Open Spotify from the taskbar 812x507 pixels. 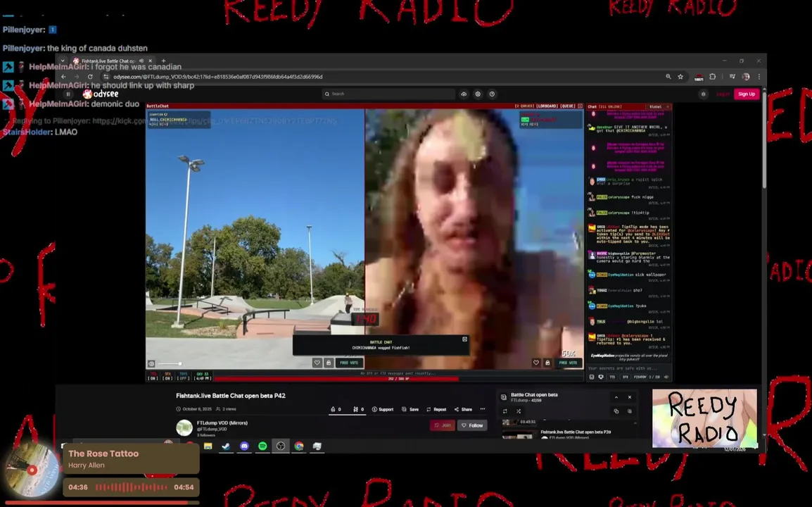click(x=262, y=446)
